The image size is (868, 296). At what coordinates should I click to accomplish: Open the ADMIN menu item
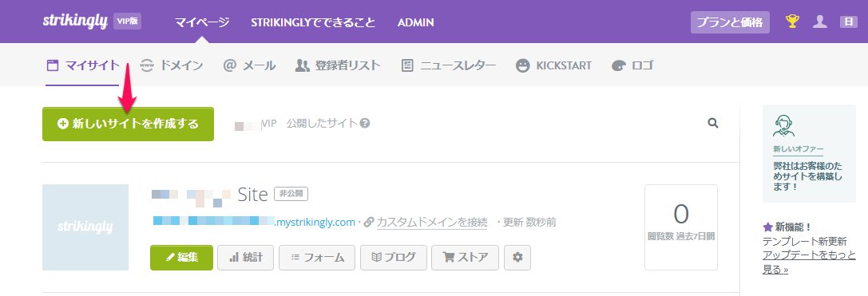(416, 22)
